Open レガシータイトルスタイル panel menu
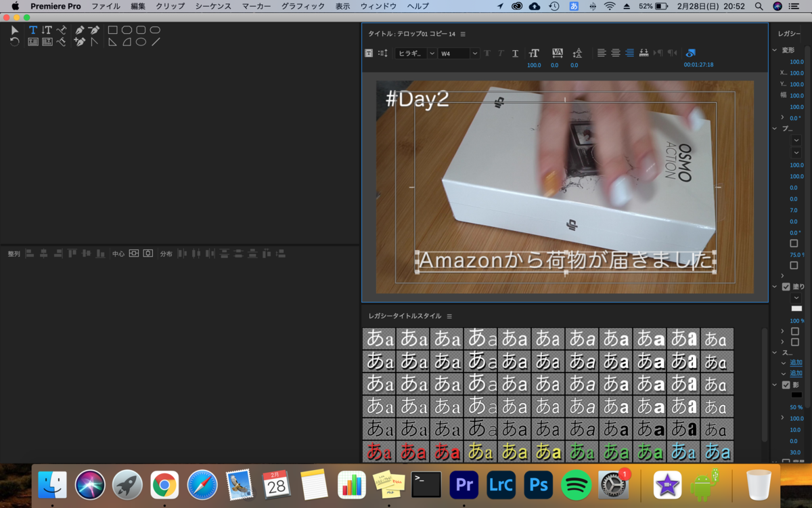The width and height of the screenshot is (812, 508). tap(449, 316)
